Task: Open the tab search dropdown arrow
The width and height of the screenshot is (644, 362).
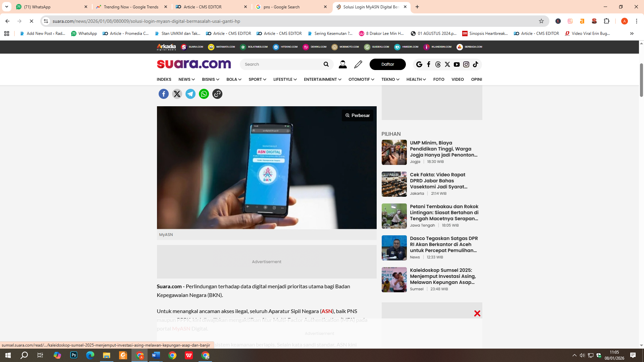Action: coord(6,7)
